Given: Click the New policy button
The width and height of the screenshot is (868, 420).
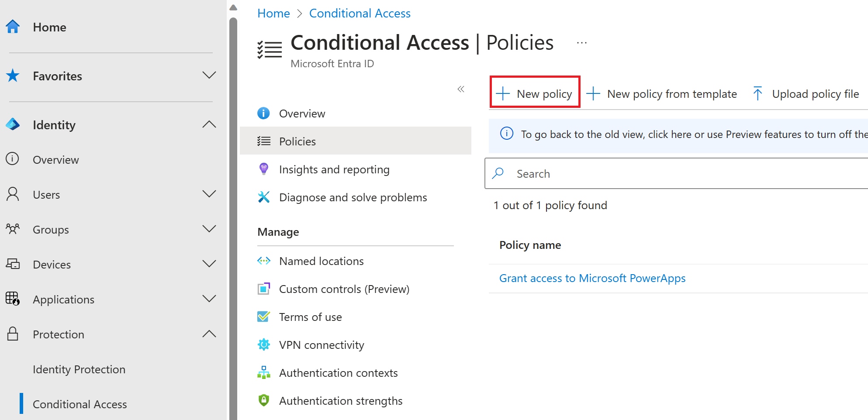Looking at the screenshot, I should point(535,93).
